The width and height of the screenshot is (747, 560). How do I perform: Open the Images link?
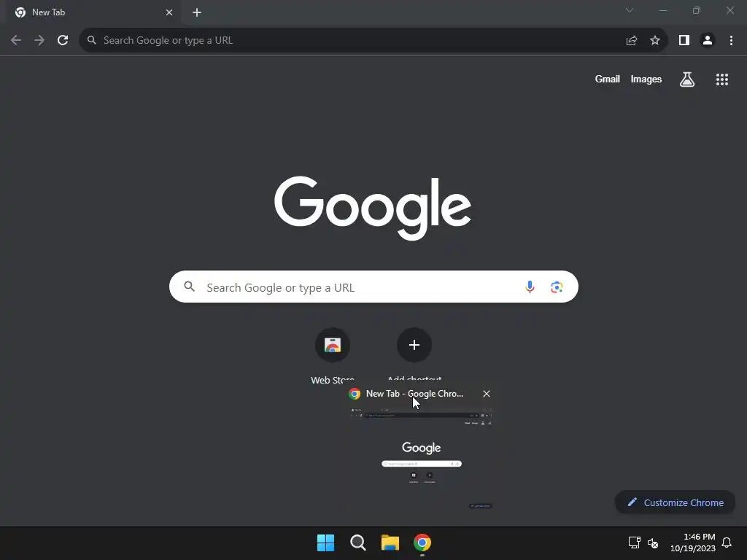point(646,79)
